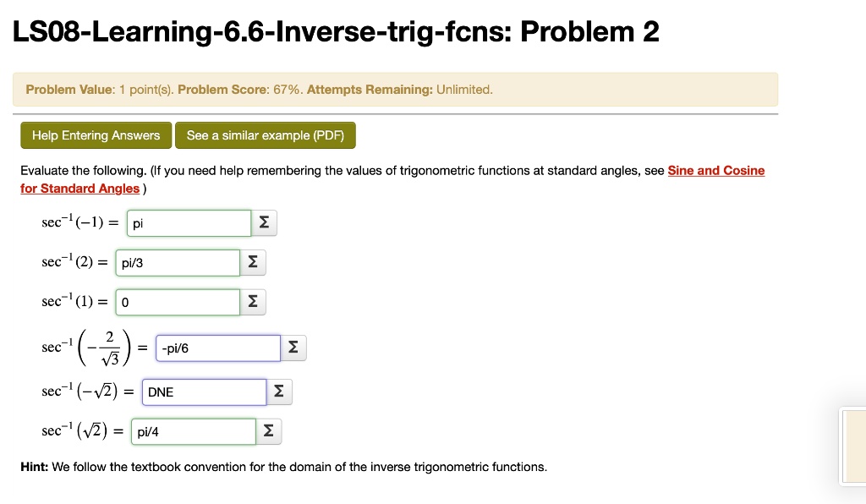Click inside the answer box containing pi
This screenshot has height=504, width=866.
click(189, 222)
